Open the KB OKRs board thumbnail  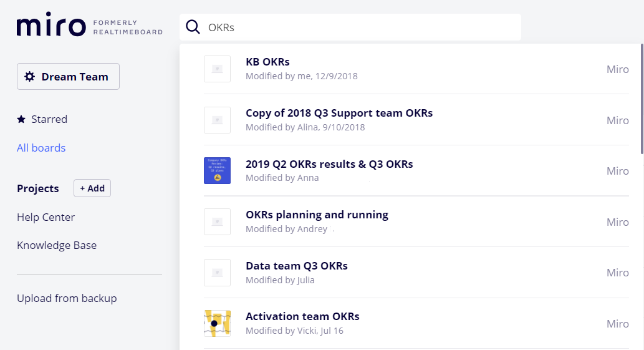[217, 69]
